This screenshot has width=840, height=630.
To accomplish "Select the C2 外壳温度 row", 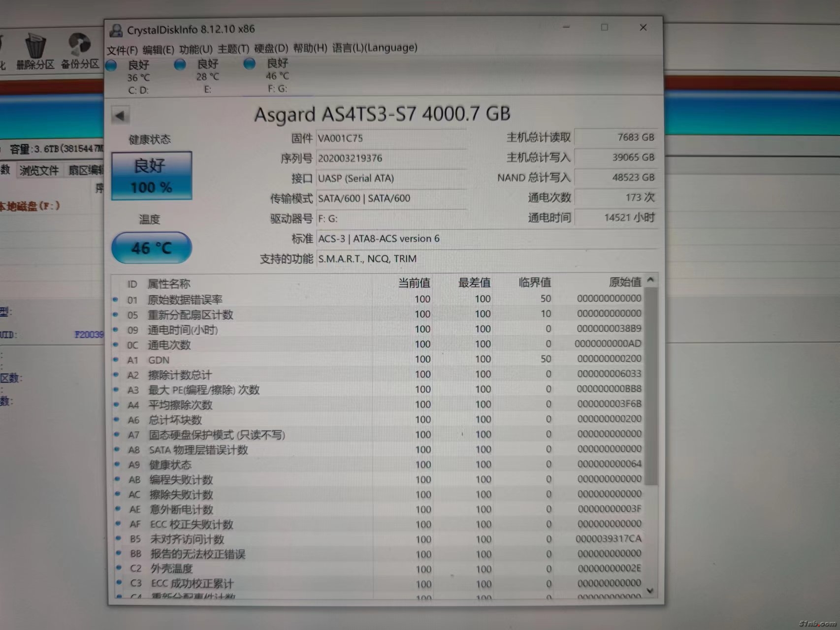I will pyautogui.click(x=378, y=569).
